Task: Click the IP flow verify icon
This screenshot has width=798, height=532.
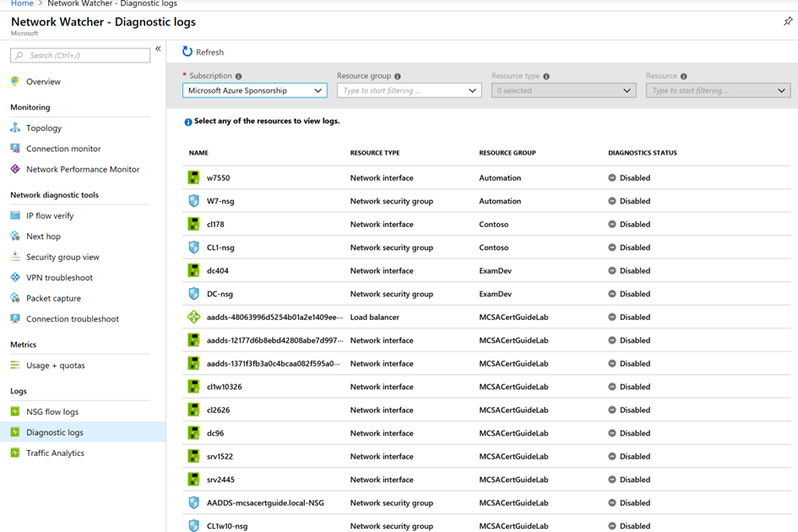Action: [x=15, y=216]
